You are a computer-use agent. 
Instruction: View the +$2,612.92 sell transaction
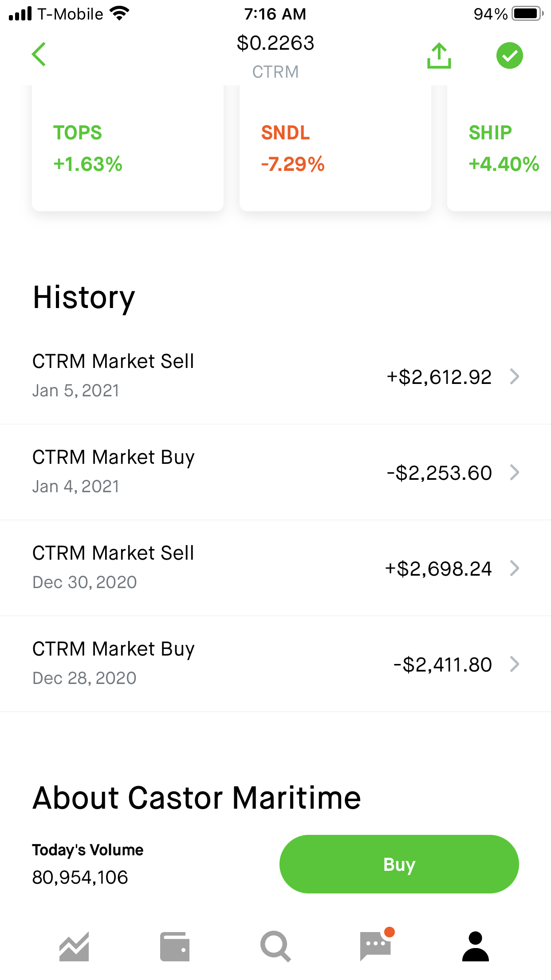coord(439,377)
